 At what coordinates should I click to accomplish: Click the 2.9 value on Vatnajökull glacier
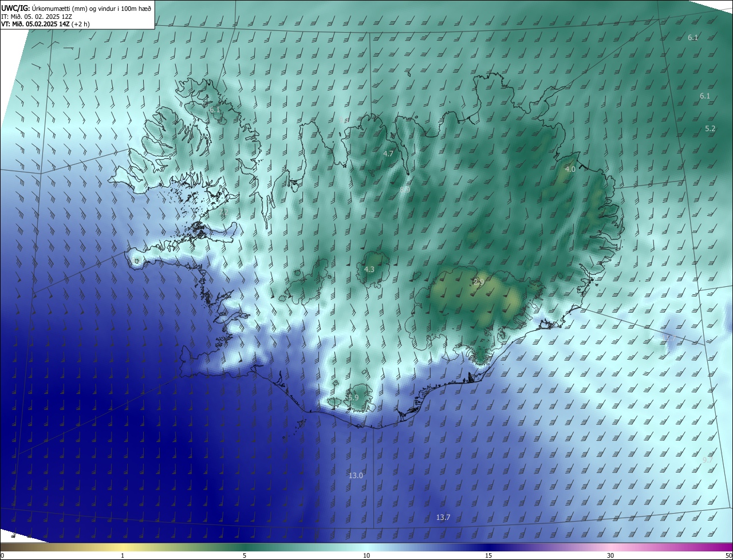pos(479,282)
